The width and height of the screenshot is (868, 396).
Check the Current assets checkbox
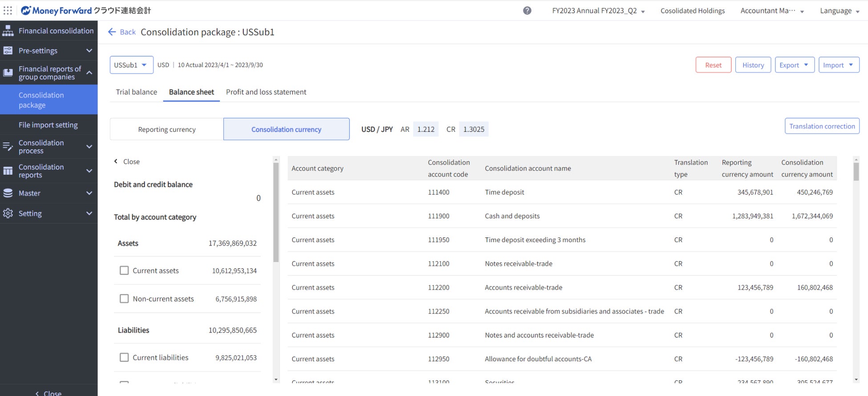coord(124,270)
